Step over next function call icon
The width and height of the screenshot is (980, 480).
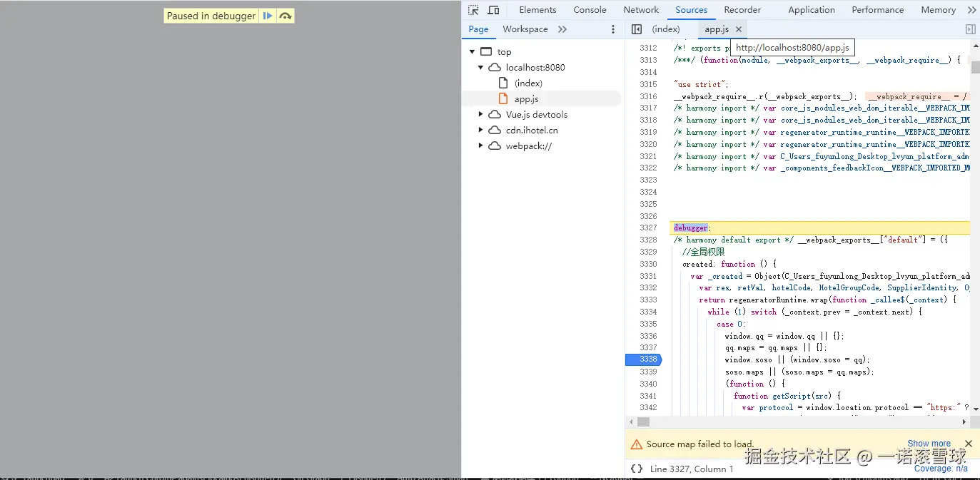[x=286, y=16]
